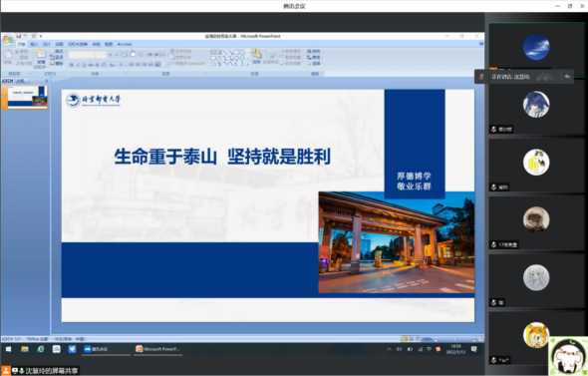Image resolution: width=588 pixels, height=376 pixels.
Task: Switch to the Insert (插入) ribbon tab
Action: pyautogui.click(x=34, y=44)
